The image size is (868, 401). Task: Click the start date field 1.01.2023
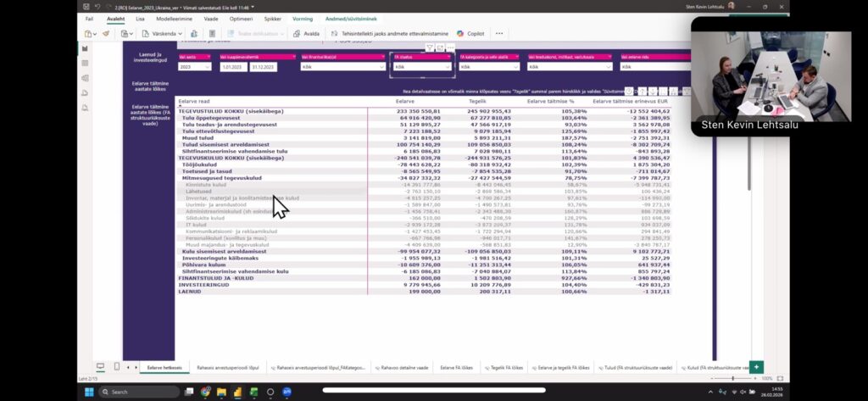tap(233, 66)
